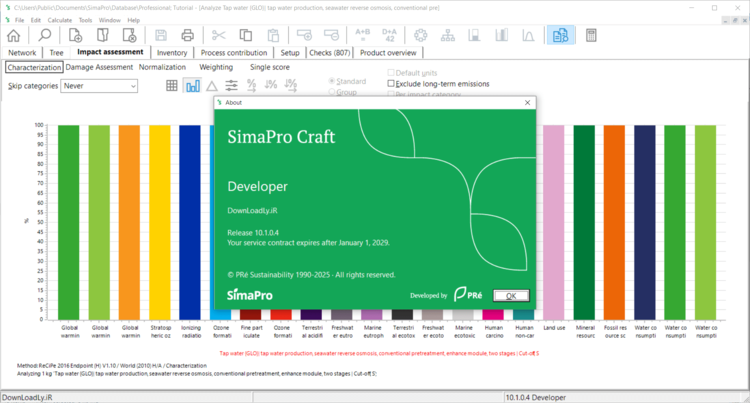Select the bar chart view icon
The height and width of the screenshot is (403, 750).
pos(192,86)
